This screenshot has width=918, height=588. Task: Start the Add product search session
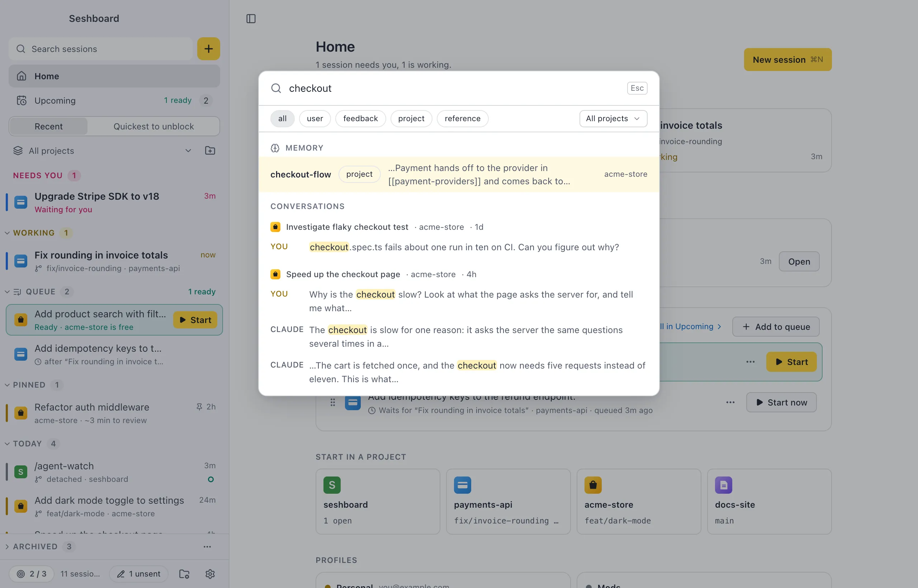[x=195, y=320]
